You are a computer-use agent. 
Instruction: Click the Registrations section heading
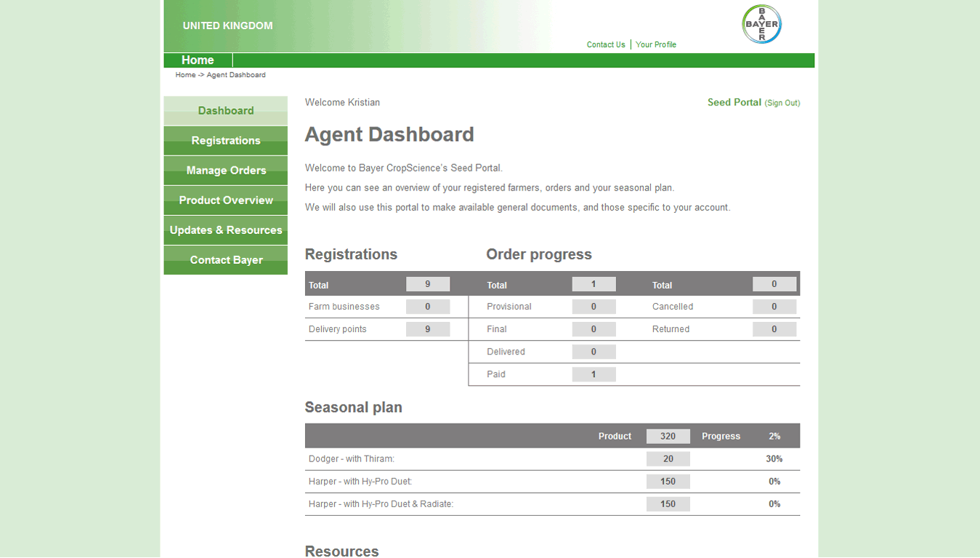[x=351, y=254]
